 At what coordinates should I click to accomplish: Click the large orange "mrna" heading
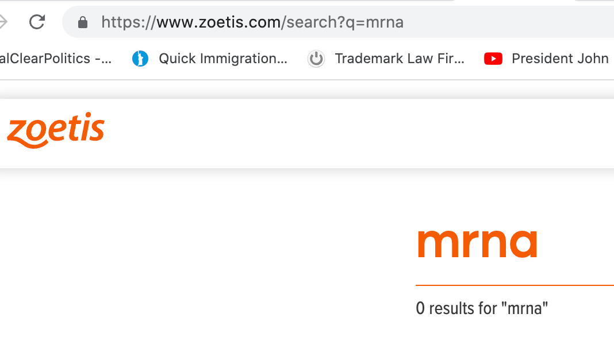point(477,243)
